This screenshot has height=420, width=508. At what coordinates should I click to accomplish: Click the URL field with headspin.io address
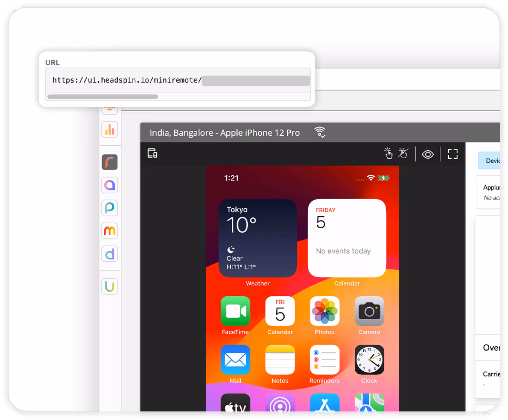pos(178,80)
